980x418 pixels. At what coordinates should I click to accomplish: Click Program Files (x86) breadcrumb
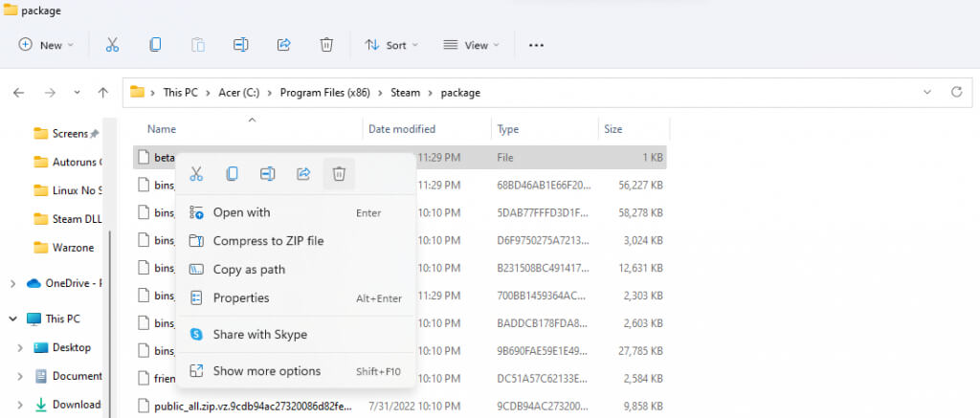pos(325,93)
